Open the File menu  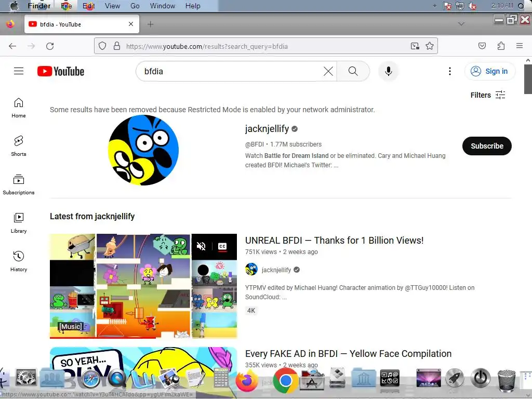point(66,6)
